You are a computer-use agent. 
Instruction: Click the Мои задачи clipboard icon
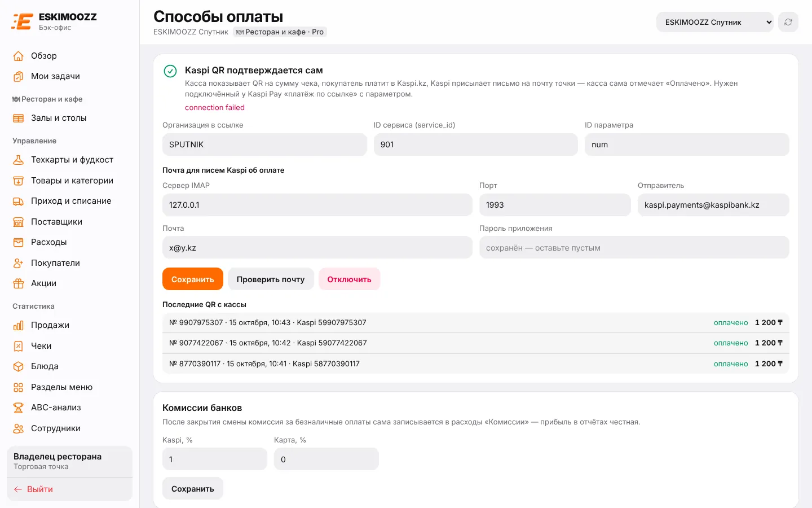(x=19, y=76)
